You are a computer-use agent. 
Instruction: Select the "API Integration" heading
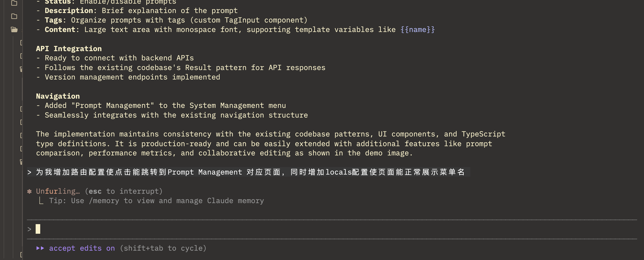[69, 48]
